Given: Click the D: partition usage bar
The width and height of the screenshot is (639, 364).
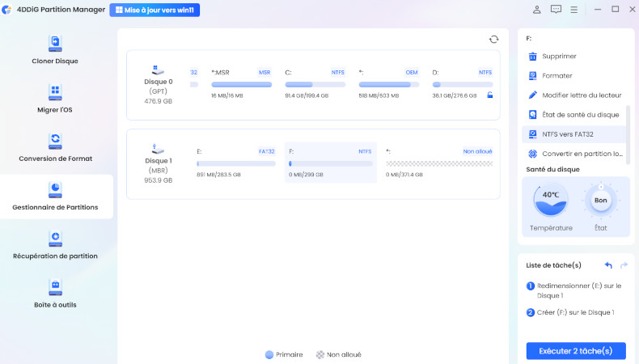Looking at the screenshot, I should 463,85.
